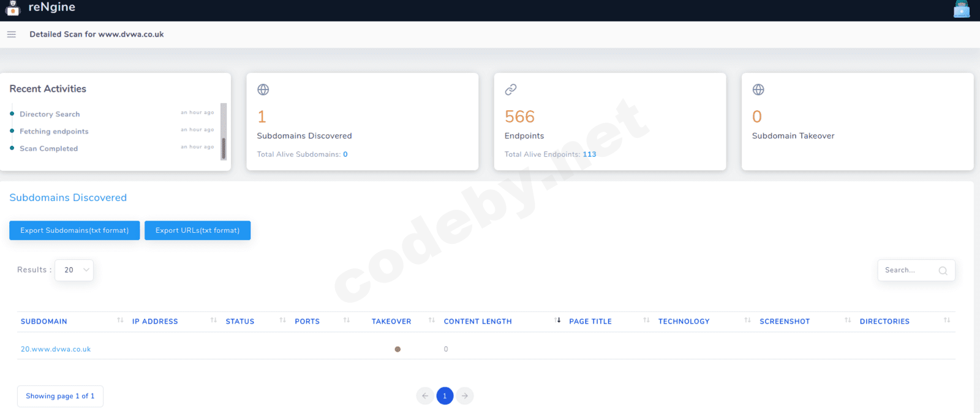Export URLs in txt format
The image size is (980, 413).
tap(197, 230)
